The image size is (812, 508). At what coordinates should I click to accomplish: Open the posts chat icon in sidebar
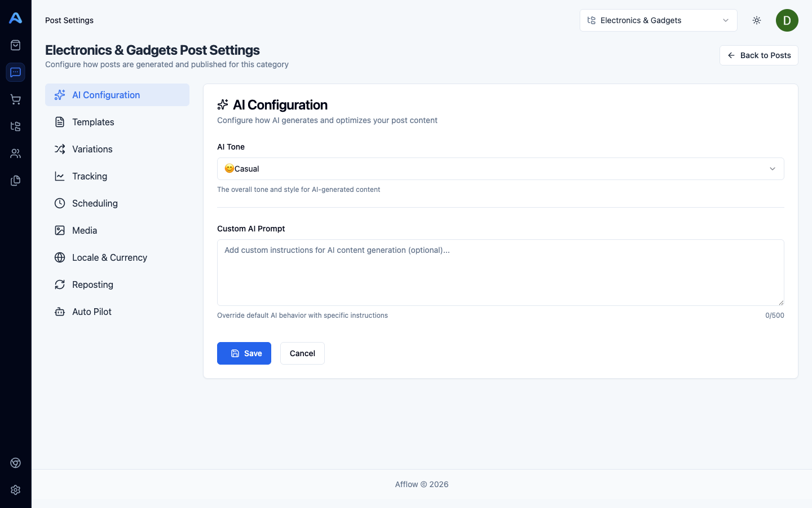click(x=16, y=72)
